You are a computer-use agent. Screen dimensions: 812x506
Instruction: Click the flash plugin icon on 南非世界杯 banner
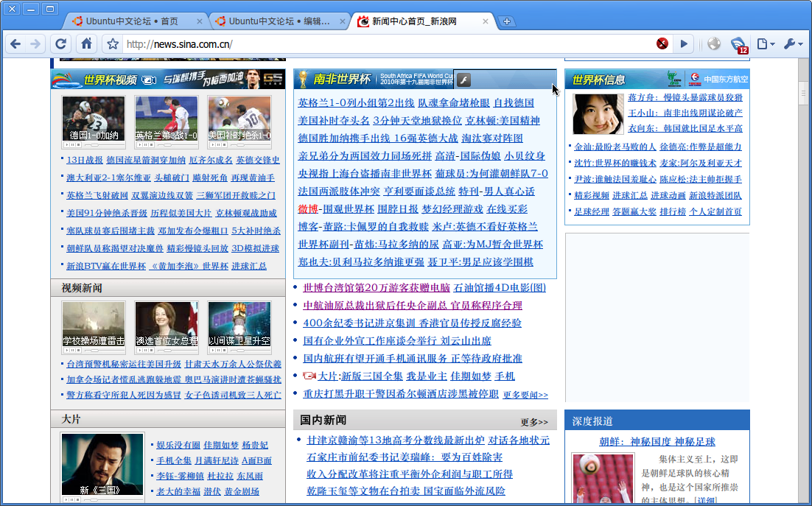(x=464, y=80)
